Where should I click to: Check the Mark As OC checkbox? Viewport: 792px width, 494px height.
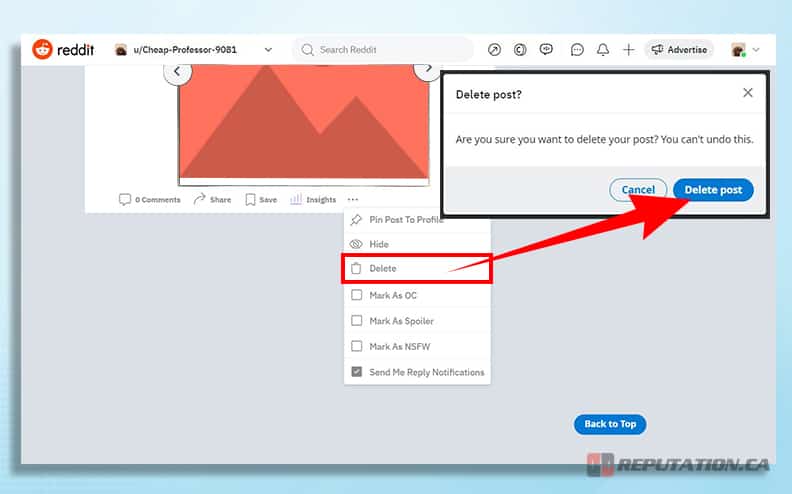(357, 295)
